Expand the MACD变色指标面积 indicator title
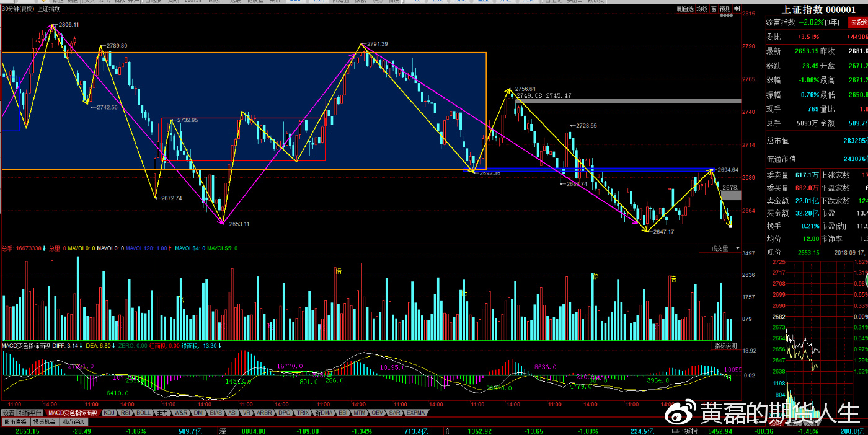This screenshot has width=868, height=435. click(x=31, y=345)
